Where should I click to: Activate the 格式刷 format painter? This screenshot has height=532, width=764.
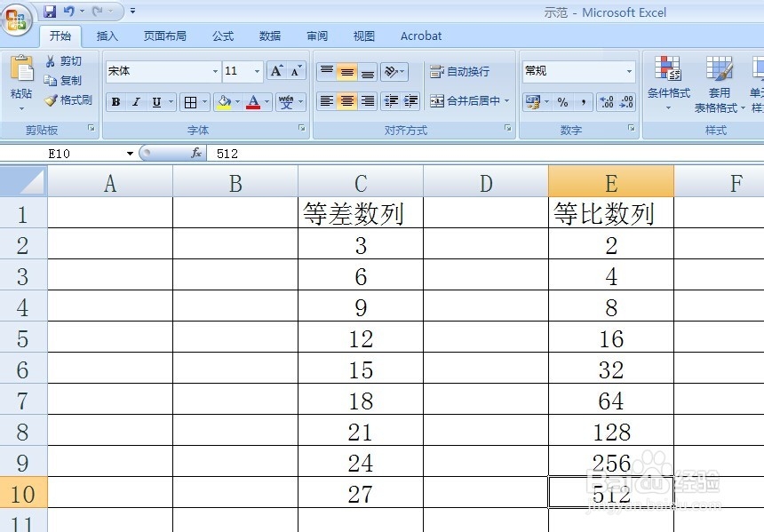68,100
